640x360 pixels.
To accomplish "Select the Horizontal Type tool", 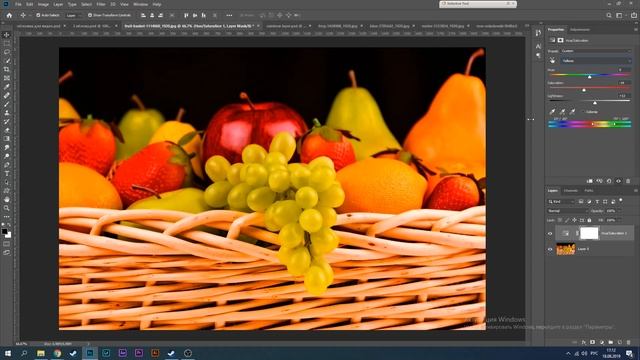I will tap(7, 173).
